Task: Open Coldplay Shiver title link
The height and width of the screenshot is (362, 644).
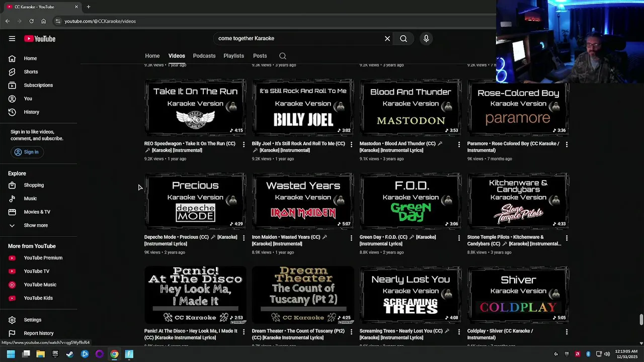Action: tap(500, 334)
